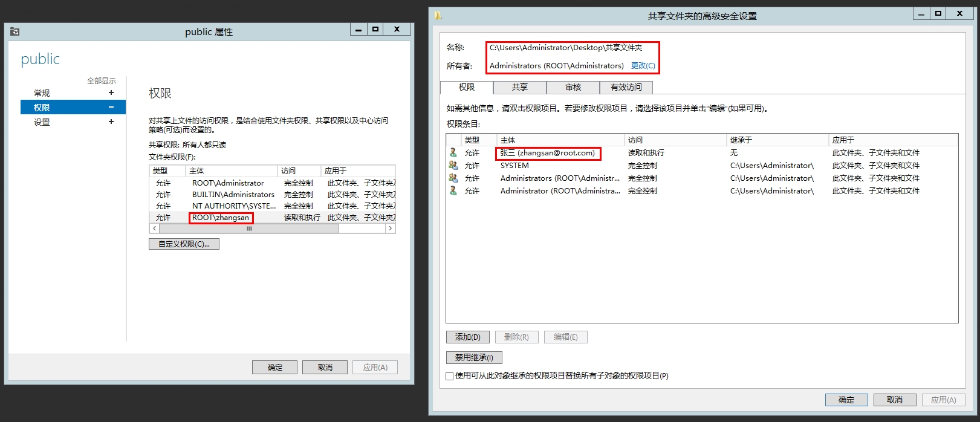
Task: Click the group icon beside SYSTEM entry
Action: click(453, 166)
